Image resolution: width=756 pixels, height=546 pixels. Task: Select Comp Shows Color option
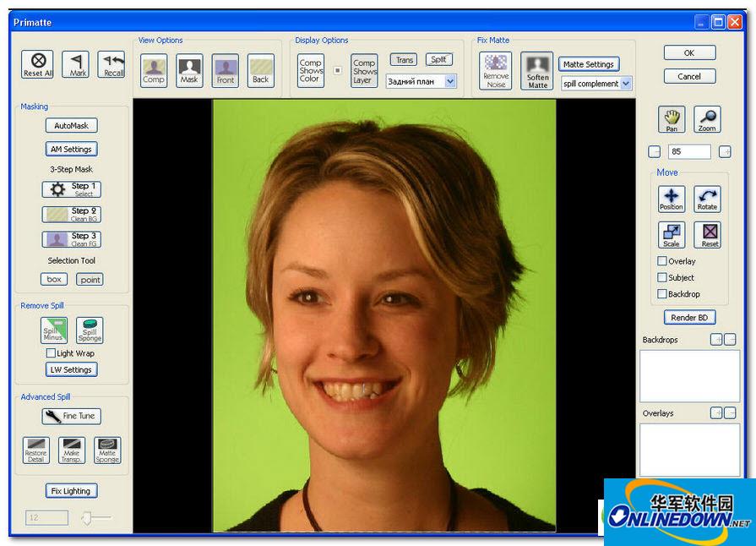pyautogui.click(x=311, y=70)
